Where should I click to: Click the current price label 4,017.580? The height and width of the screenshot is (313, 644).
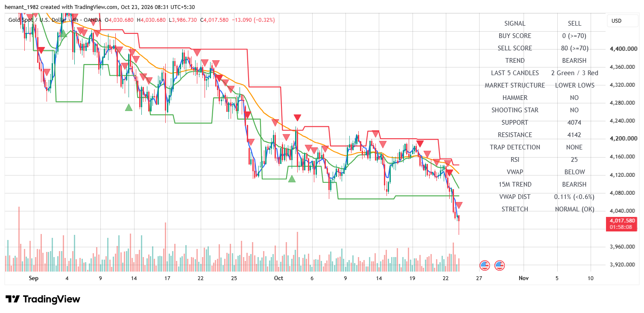(x=622, y=221)
